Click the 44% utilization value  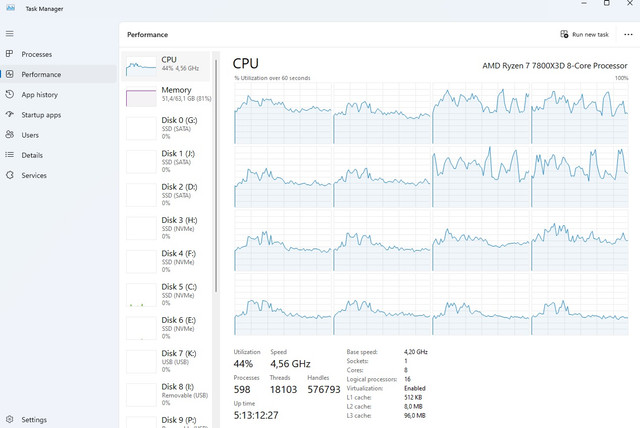point(243,364)
